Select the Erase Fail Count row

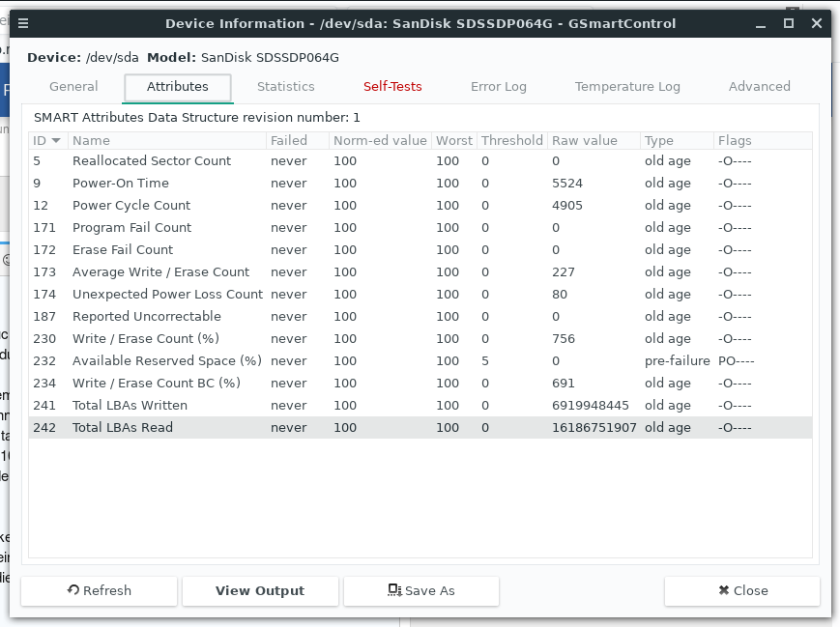[x=420, y=249]
